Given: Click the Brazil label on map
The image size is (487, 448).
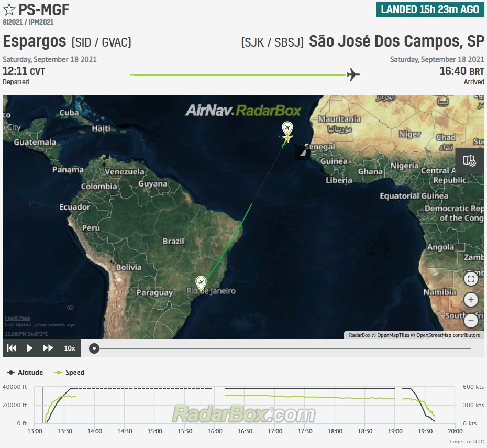Looking at the screenshot, I should [173, 241].
